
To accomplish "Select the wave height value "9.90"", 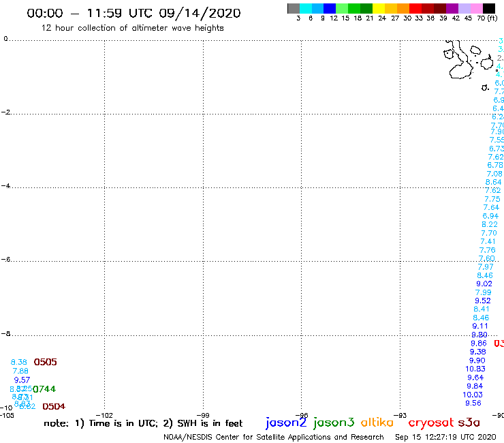I will tap(477, 361).
